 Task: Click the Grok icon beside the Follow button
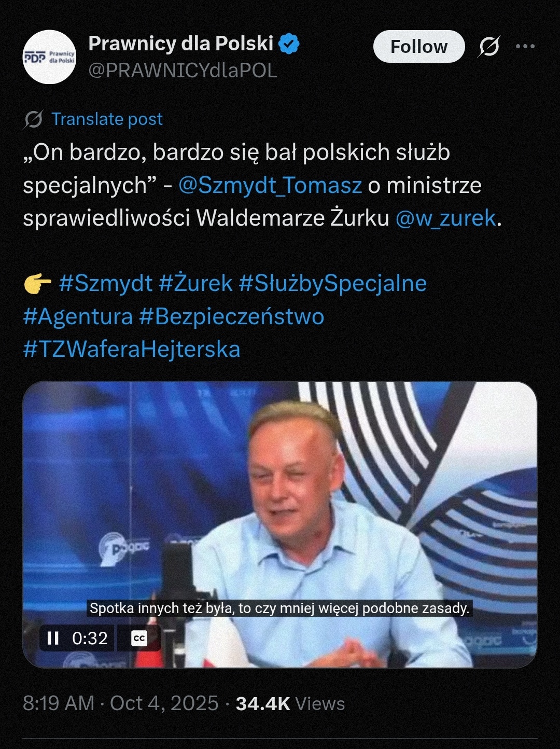(489, 47)
